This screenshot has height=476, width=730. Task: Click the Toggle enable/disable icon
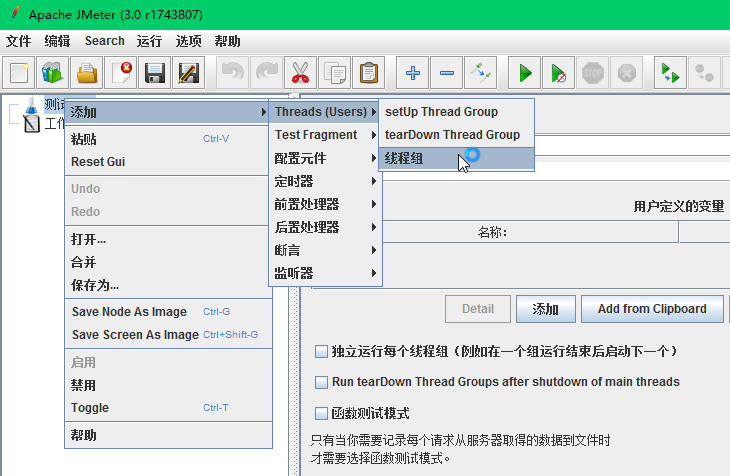[x=480, y=73]
